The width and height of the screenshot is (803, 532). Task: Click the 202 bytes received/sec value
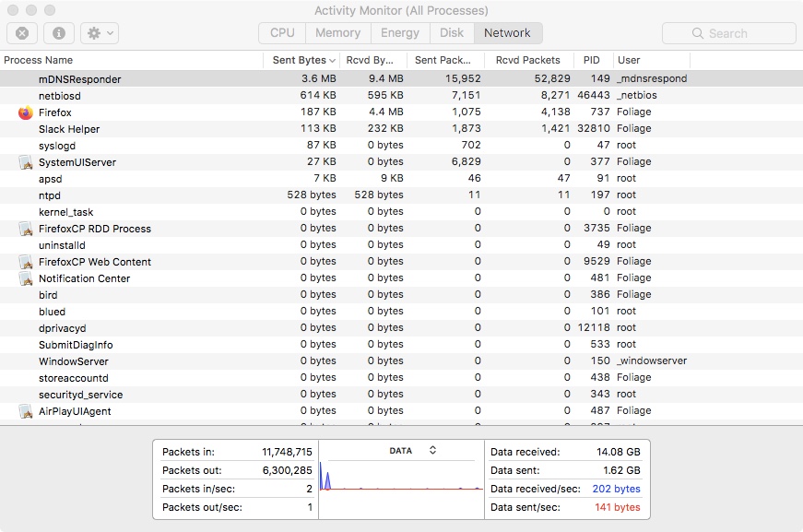pos(616,489)
